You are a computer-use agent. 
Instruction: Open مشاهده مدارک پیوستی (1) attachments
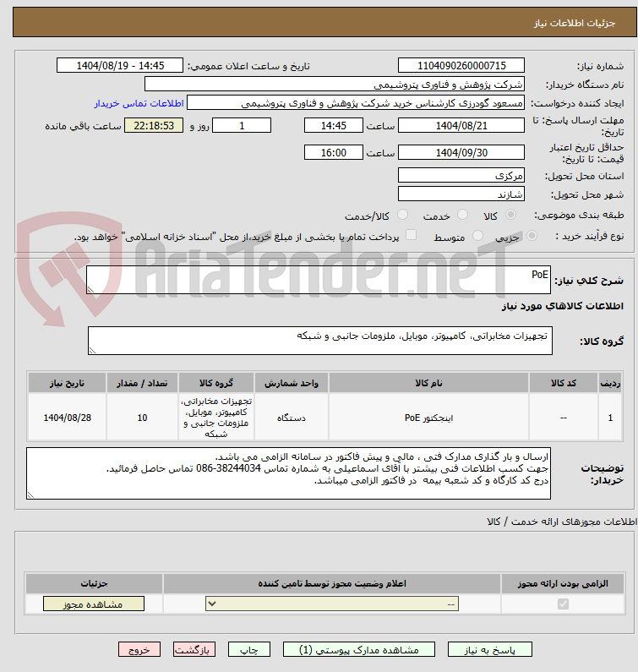(x=358, y=650)
